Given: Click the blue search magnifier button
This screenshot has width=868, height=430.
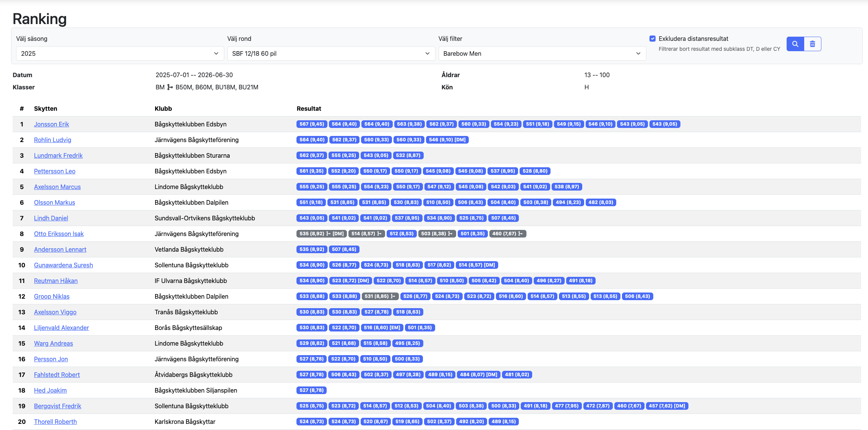Looking at the screenshot, I should 795,44.
